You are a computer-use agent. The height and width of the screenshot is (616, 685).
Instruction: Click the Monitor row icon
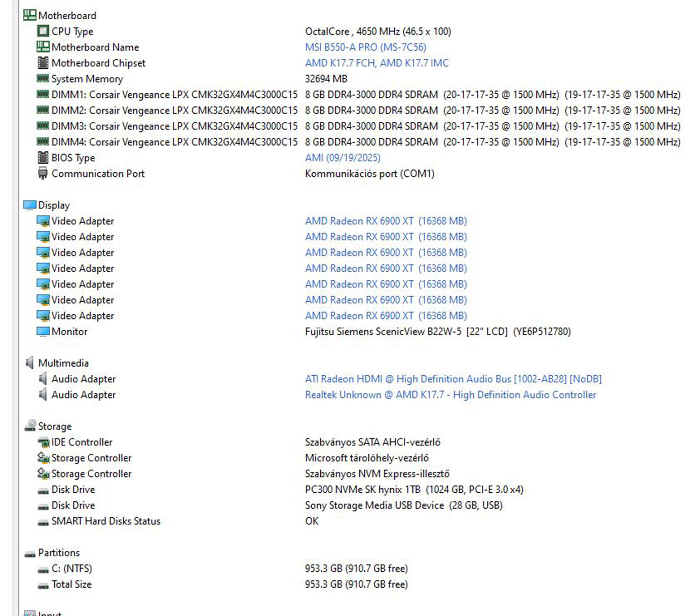coord(43,331)
